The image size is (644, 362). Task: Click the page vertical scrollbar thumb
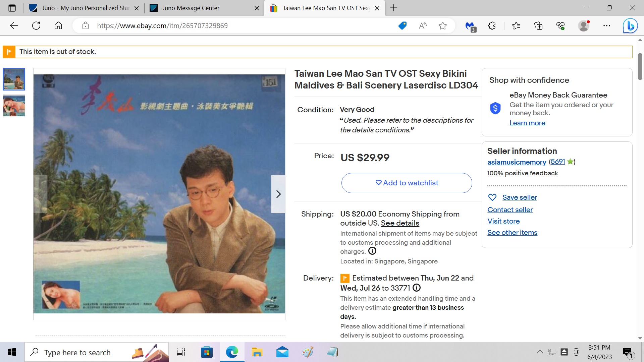pyautogui.click(x=640, y=66)
